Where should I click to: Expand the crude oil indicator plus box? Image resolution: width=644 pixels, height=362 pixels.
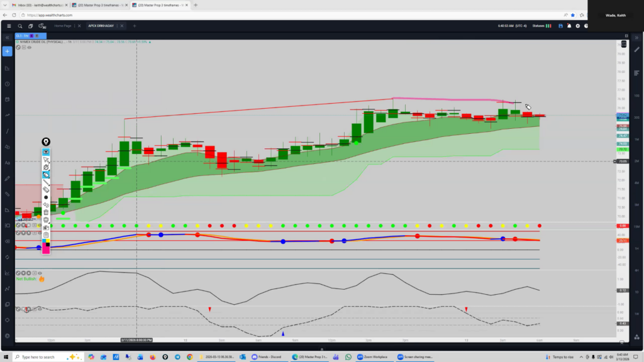25,47
